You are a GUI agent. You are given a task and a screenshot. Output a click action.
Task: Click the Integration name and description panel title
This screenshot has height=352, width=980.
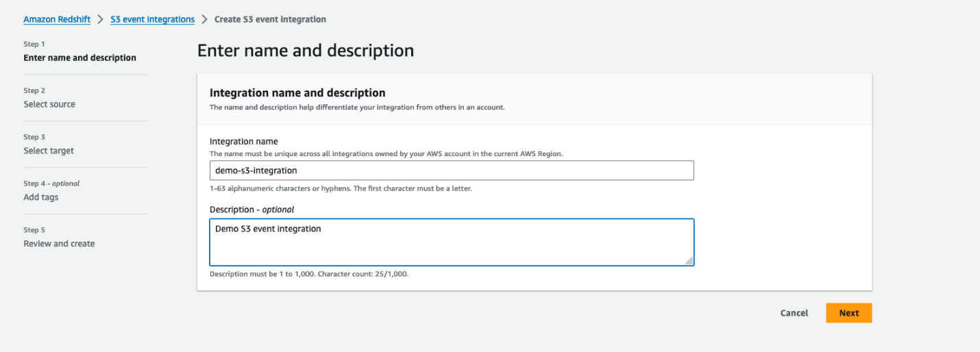point(297,92)
